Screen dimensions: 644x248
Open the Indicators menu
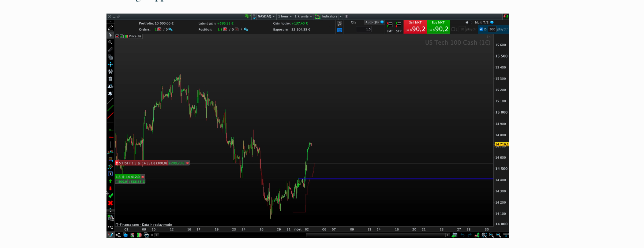point(326,16)
